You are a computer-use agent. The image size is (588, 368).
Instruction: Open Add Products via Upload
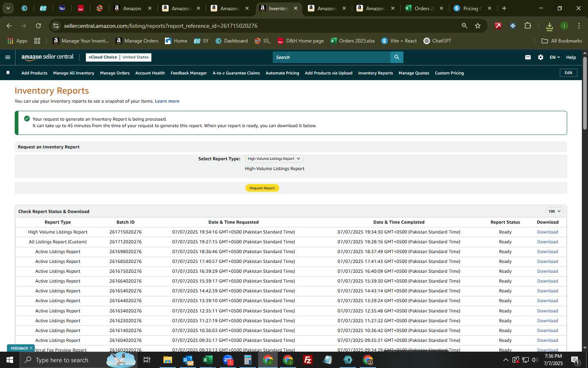pos(328,73)
